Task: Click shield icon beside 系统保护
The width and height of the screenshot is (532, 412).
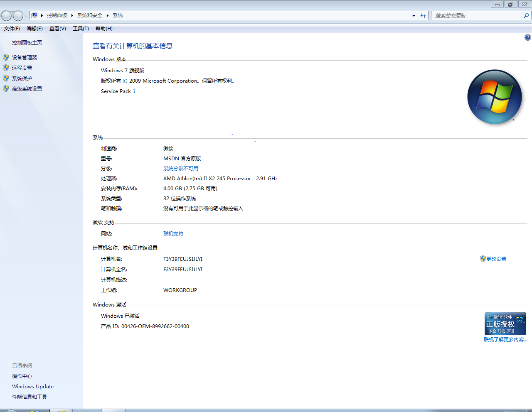Action: coord(6,78)
